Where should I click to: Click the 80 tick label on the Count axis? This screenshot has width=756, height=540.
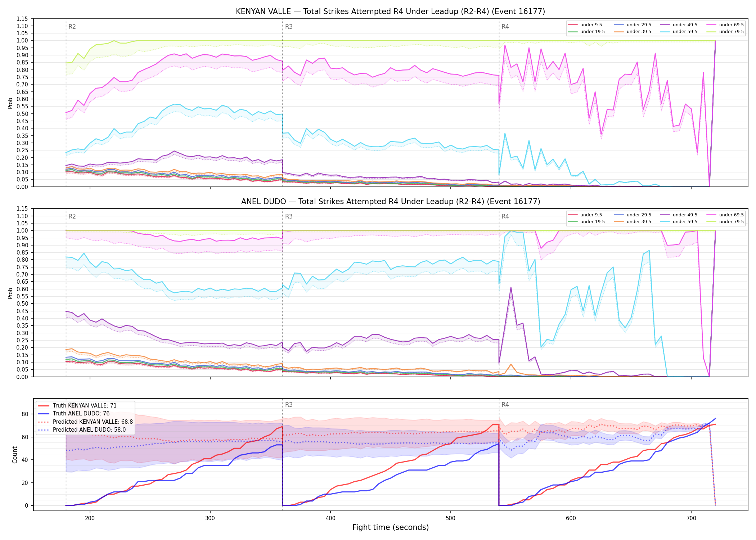click(x=24, y=414)
